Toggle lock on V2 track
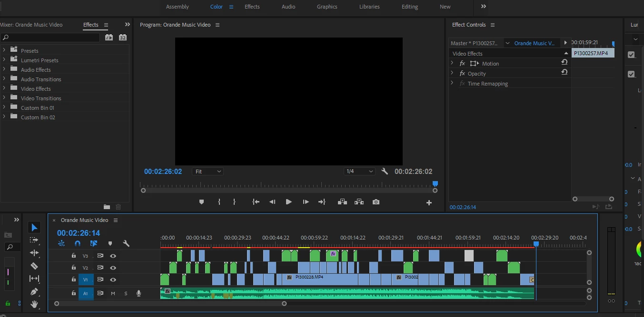This screenshot has height=317, width=644. 73,267
